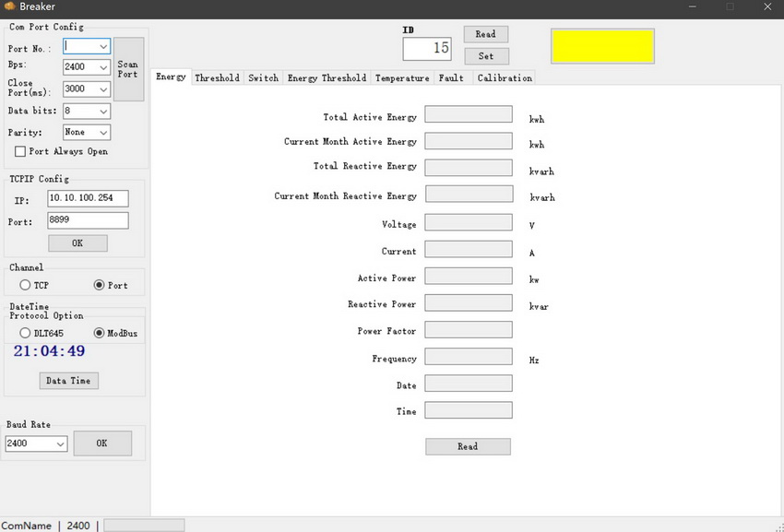Click Read button below the Time field
Screen dimensions: 784x532
tap(468, 446)
